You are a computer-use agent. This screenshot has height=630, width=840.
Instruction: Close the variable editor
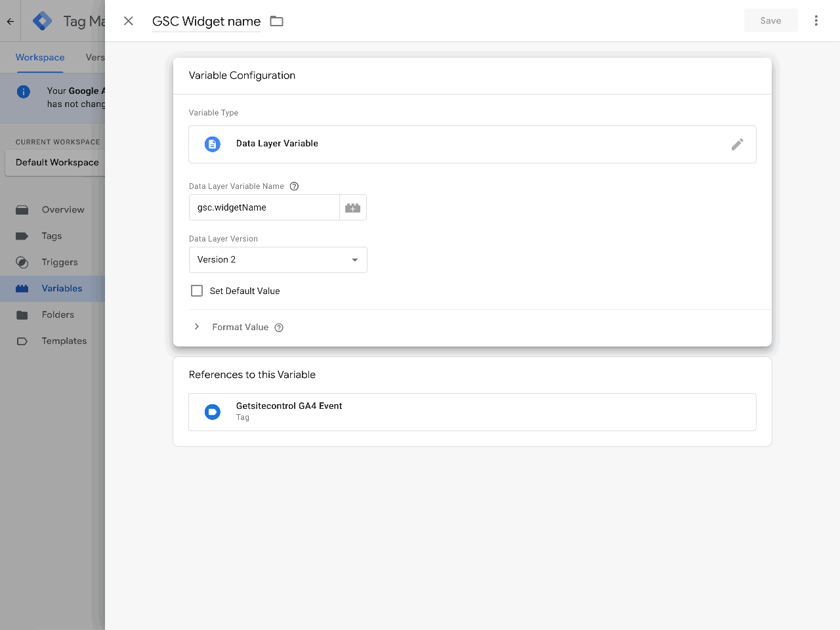pos(128,20)
